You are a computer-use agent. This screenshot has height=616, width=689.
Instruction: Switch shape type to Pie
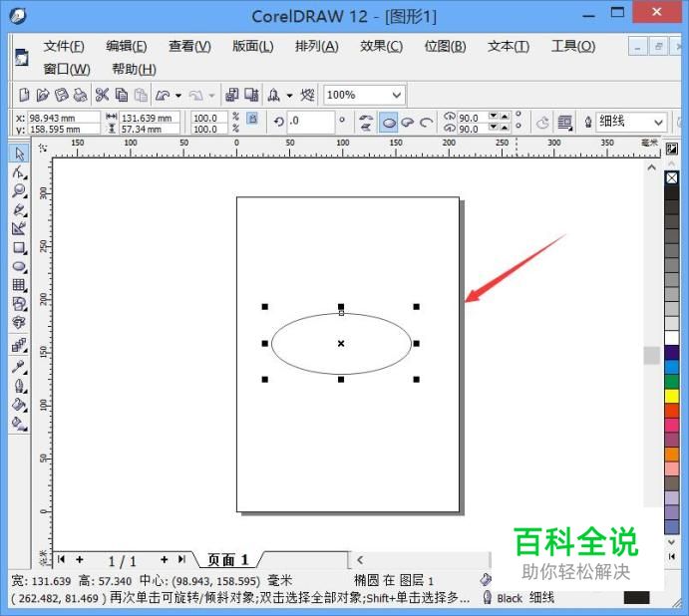click(x=408, y=123)
